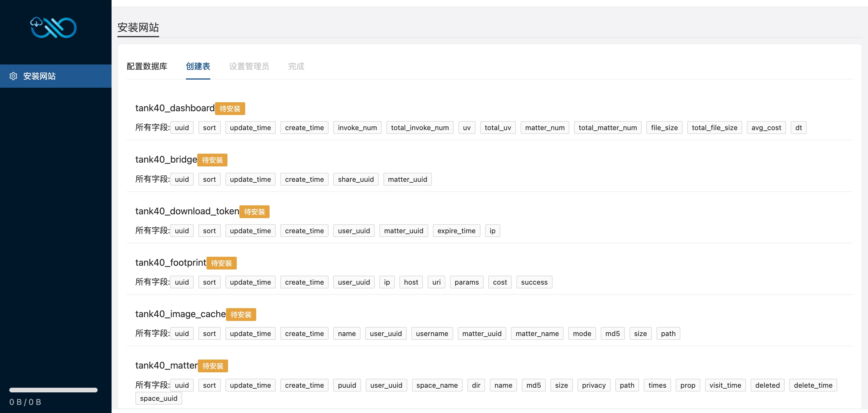Select the 创建表 tab

coord(198,66)
